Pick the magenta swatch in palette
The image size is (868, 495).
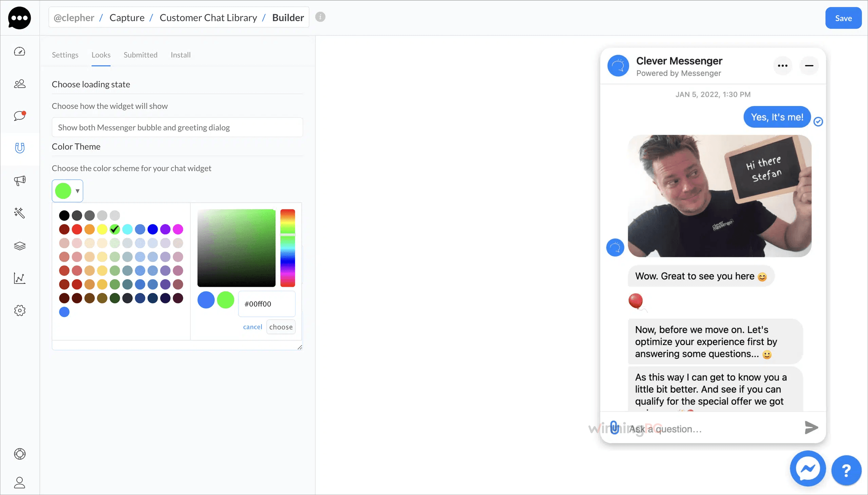[178, 229]
